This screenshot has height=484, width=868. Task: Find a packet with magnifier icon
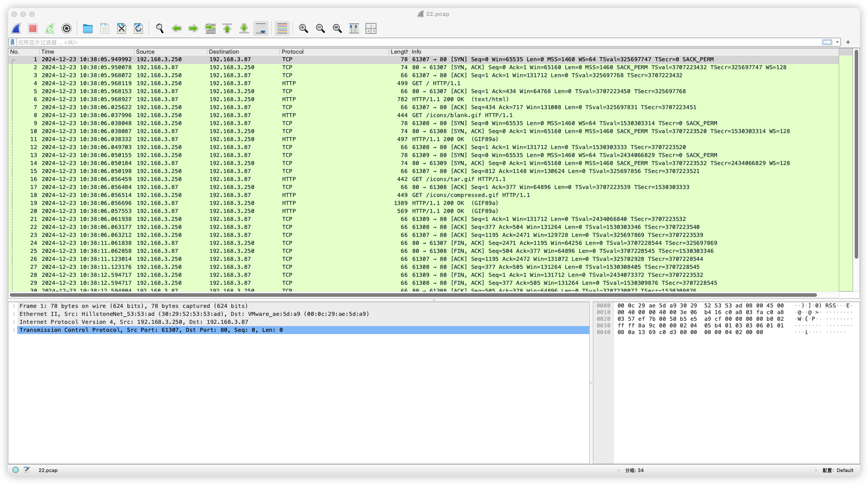[x=160, y=28]
